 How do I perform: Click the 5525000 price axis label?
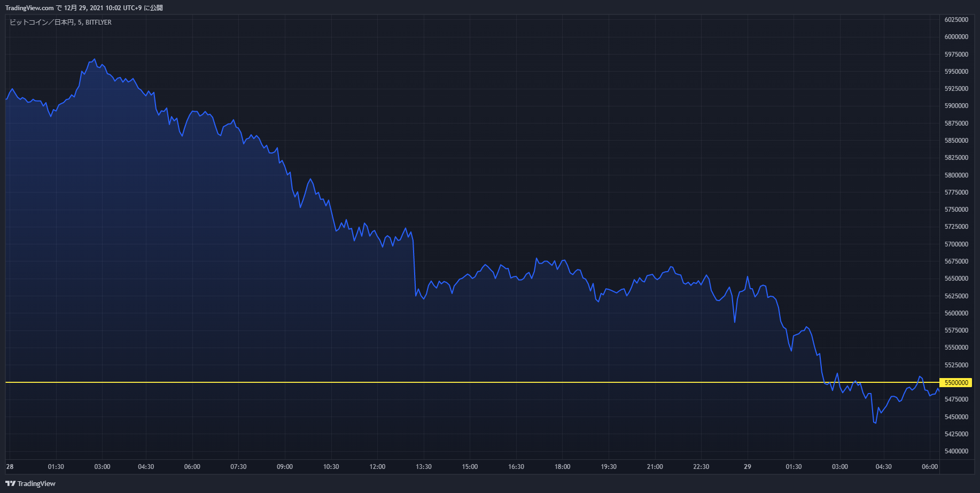[x=956, y=365]
